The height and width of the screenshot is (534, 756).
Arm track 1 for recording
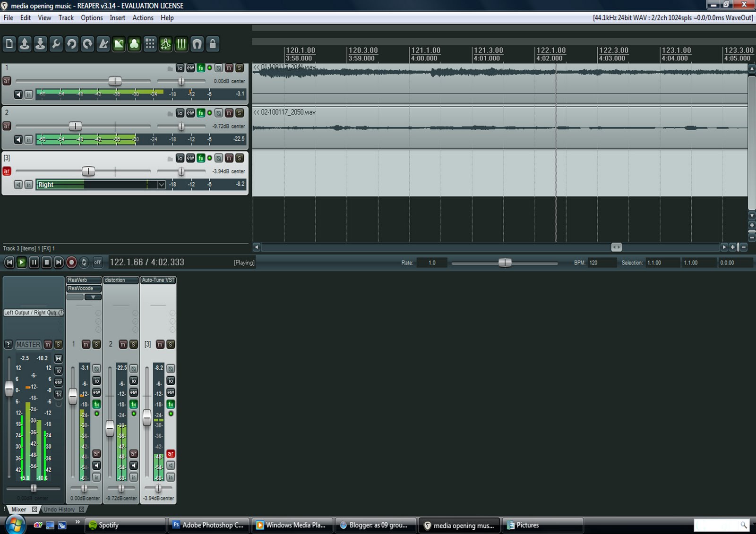tap(7, 81)
